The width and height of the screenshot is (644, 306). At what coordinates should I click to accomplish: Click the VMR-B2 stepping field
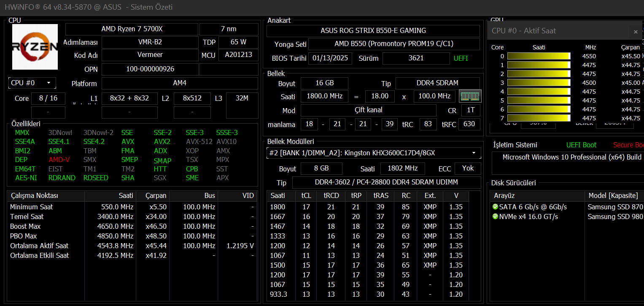150,42
